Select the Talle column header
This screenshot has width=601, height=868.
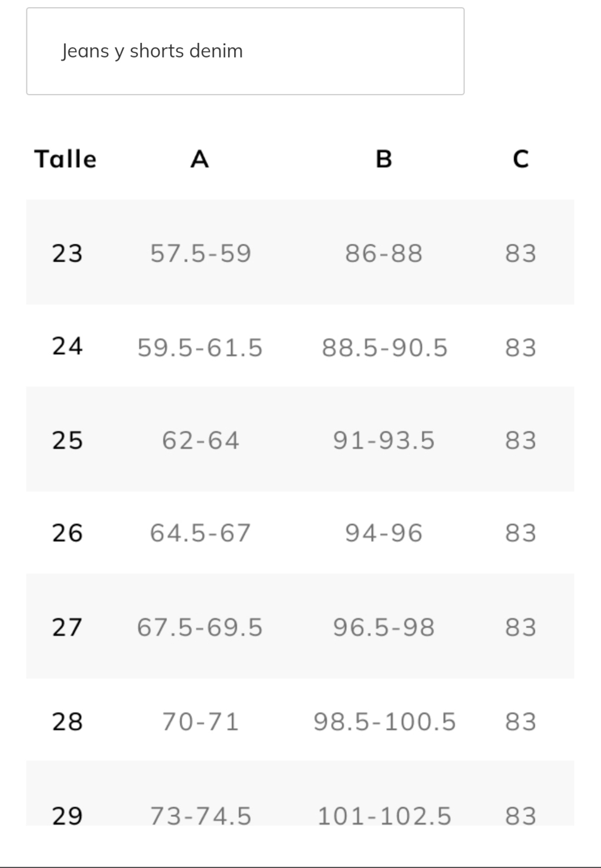pyautogui.click(x=66, y=159)
